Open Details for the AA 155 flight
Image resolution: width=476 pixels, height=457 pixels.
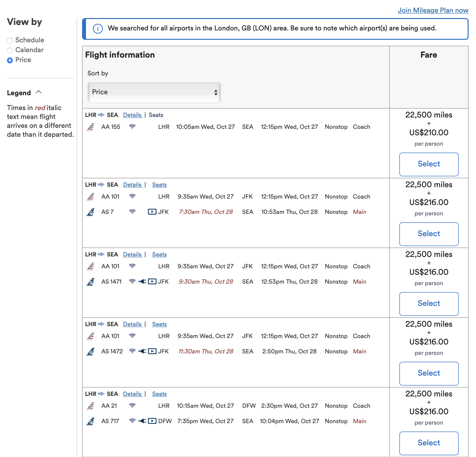[132, 115]
